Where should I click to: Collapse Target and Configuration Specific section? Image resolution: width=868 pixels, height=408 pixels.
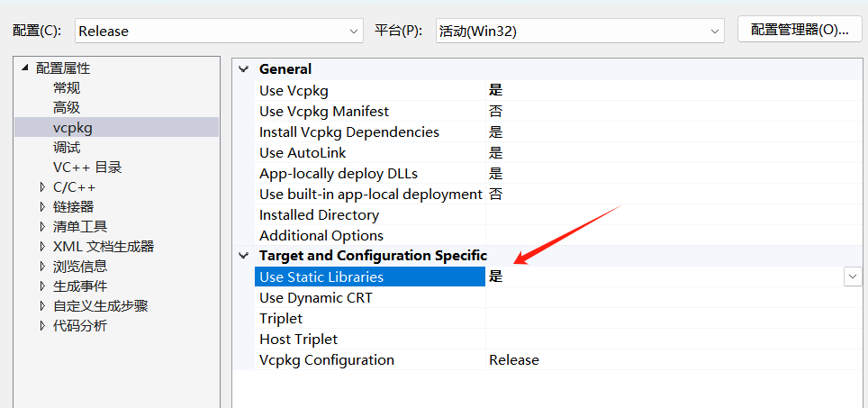(x=243, y=256)
